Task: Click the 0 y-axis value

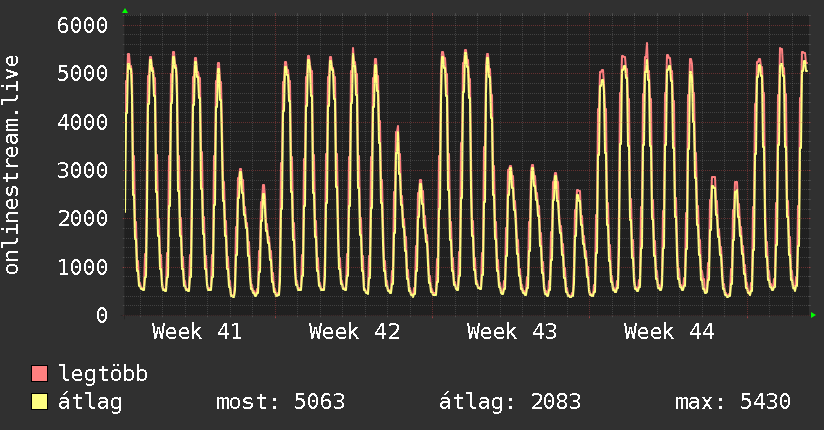Action: coord(102,315)
